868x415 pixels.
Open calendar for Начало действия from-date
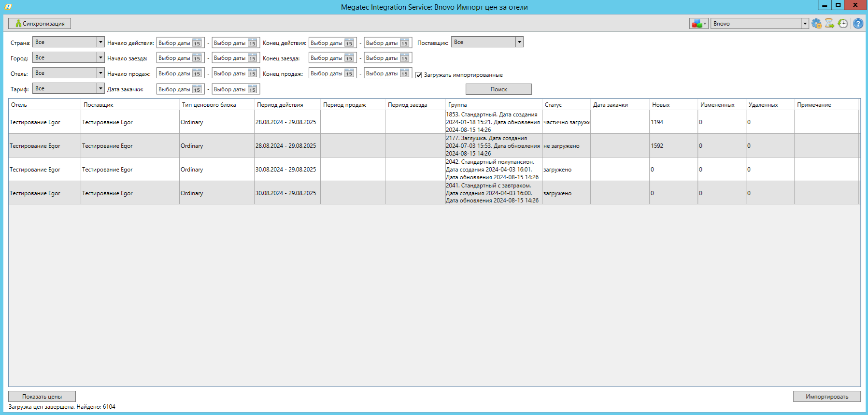[x=197, y=43]
